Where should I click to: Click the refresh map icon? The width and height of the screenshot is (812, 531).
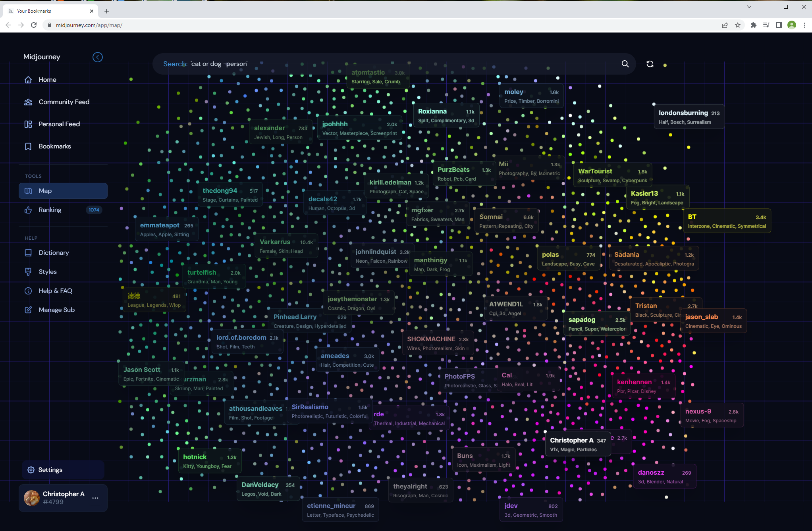(x=650, y=64)
